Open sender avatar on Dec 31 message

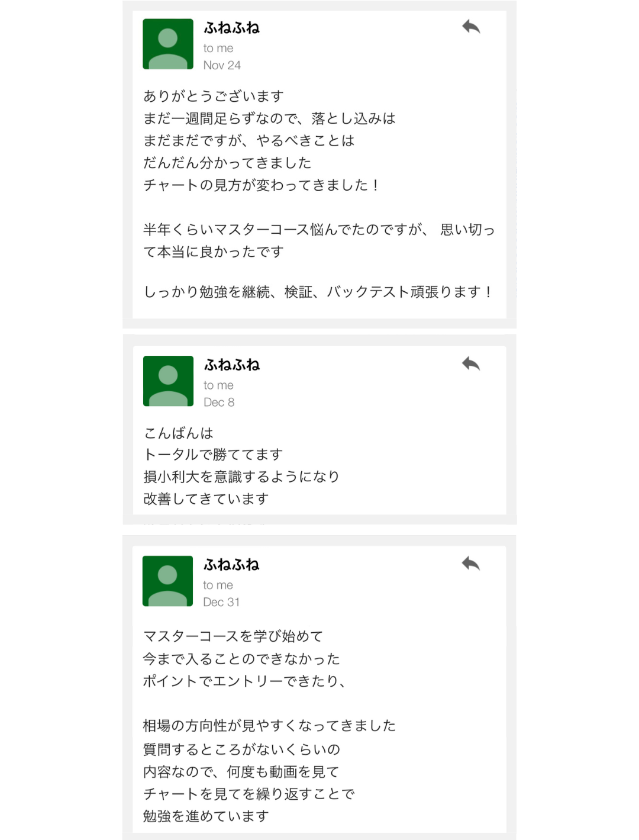point(168,581)
